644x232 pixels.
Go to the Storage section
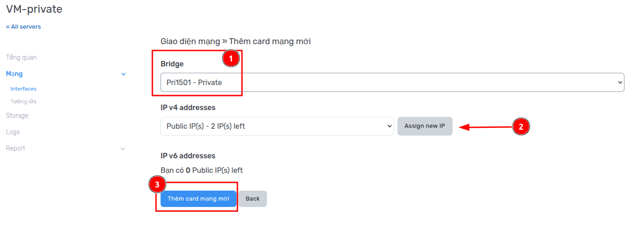[17, 116]
